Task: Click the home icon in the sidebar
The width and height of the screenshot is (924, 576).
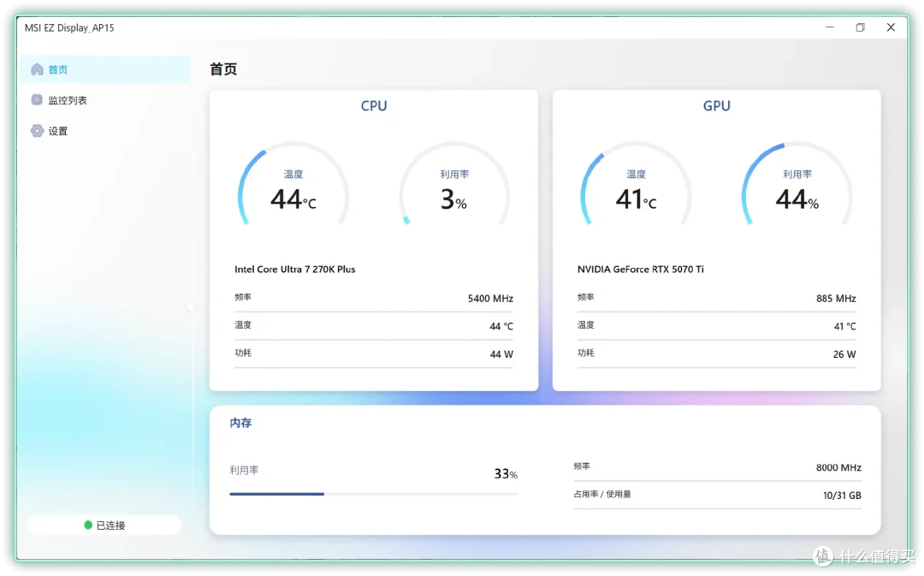Action: 37,69
